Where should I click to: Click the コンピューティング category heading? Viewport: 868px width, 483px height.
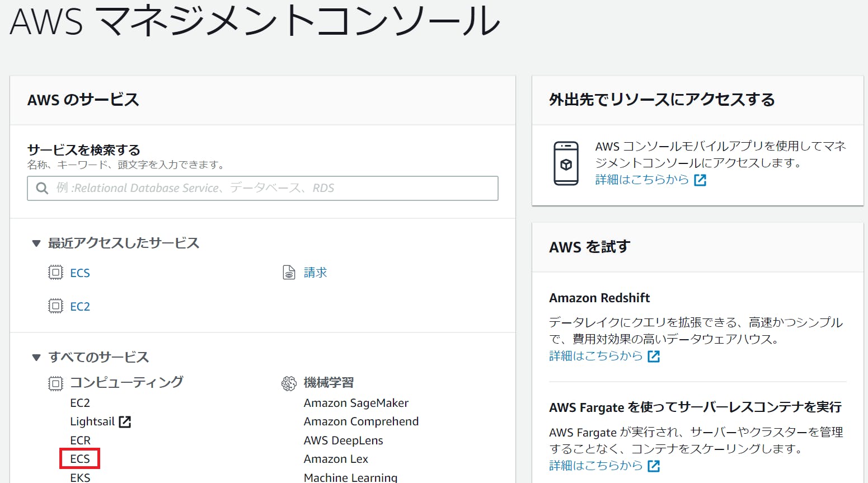[x=126, y=382]
